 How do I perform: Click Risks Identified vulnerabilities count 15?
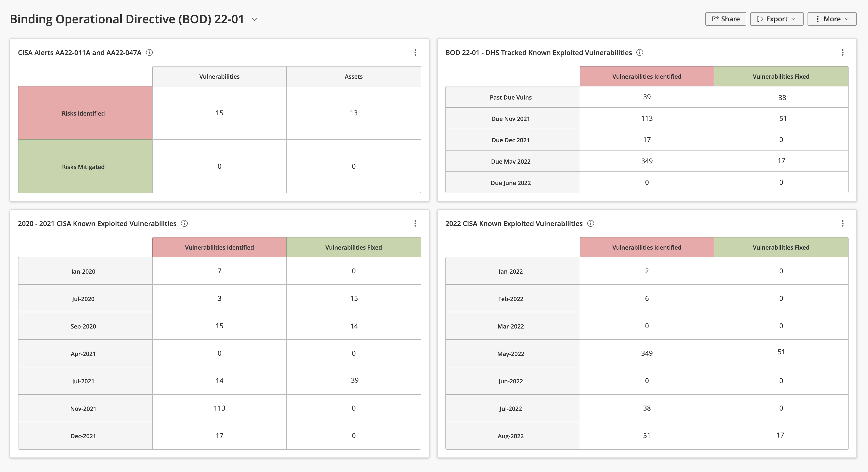(219, 113)
